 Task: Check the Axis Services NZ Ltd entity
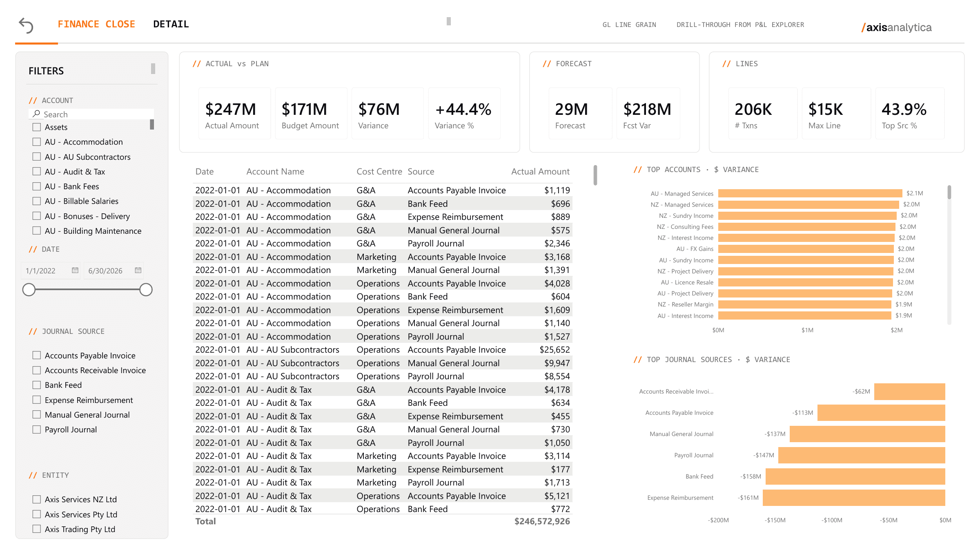[x=37, y=499]
